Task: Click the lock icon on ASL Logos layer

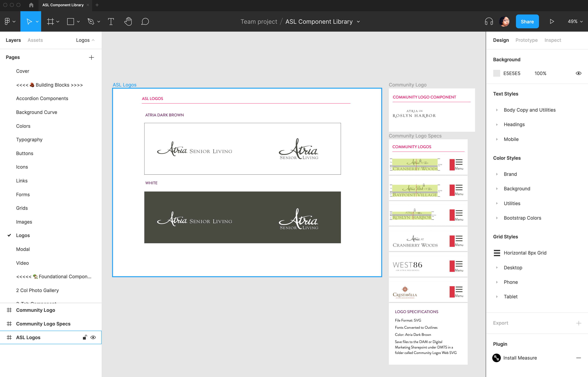Action: (x=85, y=337)
